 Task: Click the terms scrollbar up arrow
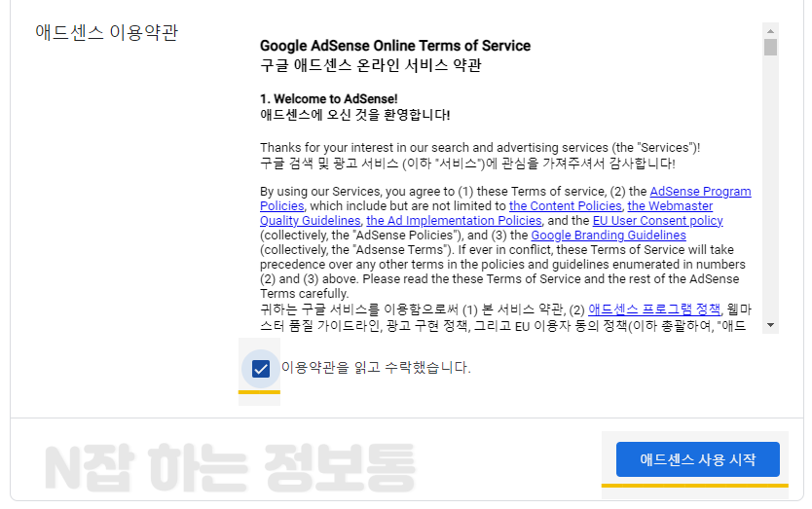[770, 31]
